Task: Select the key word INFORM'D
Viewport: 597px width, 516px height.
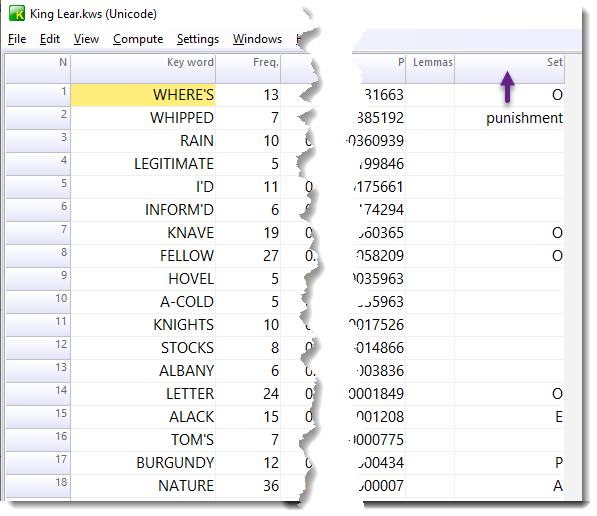Action: [x=143, y=210]
